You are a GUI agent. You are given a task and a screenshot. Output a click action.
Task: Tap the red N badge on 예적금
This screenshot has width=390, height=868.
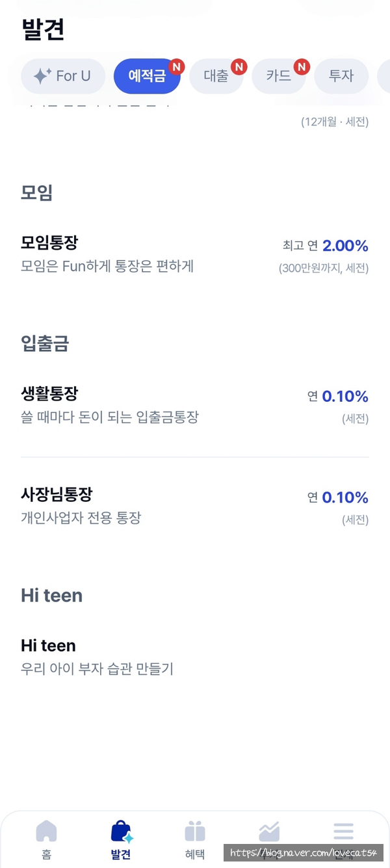coord(177,66)
